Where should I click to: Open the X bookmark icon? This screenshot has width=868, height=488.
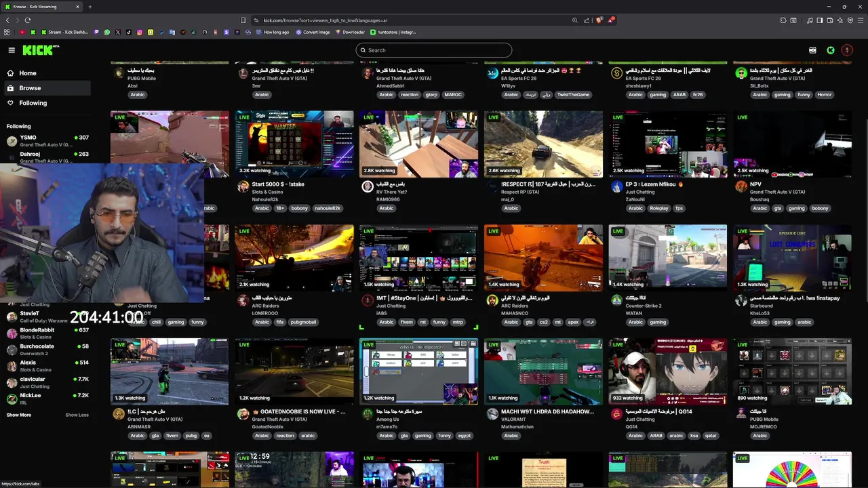(118, 32)
